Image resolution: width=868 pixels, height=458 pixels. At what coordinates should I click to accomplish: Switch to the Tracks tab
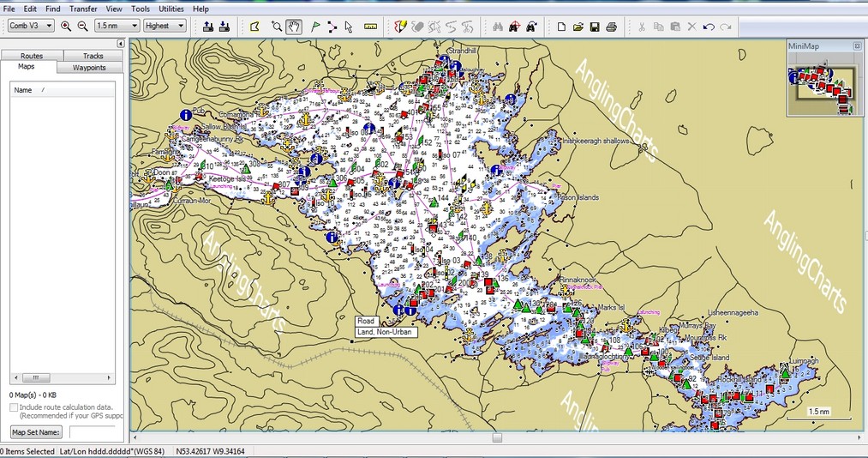(x=93, y=56)
